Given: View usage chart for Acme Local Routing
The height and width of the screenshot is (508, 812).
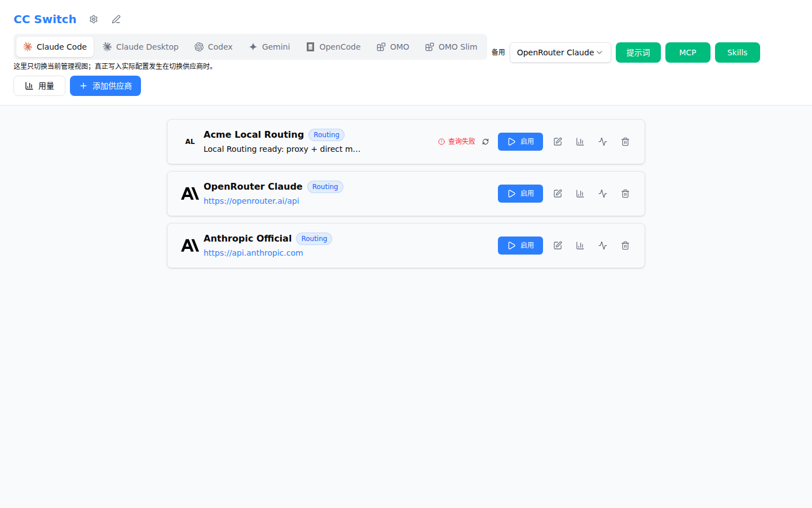Looking at the screenshot, I should (x=580, y=142).
